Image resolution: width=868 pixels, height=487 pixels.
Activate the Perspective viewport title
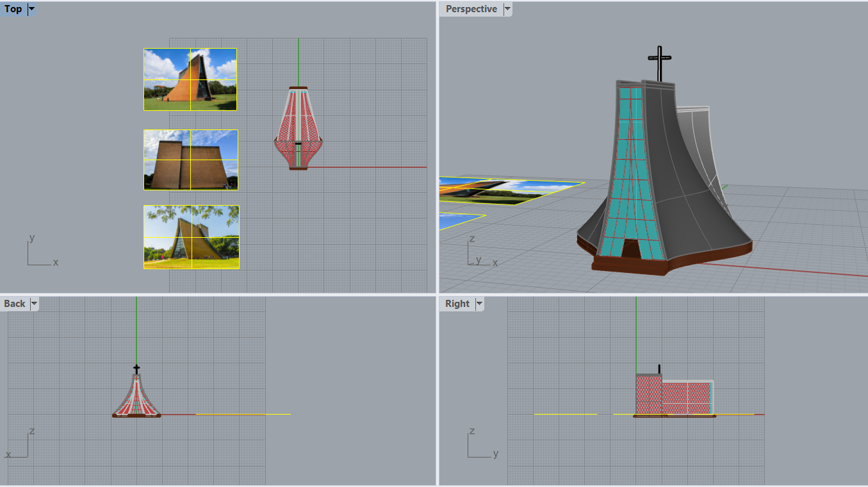coord(471,9)
